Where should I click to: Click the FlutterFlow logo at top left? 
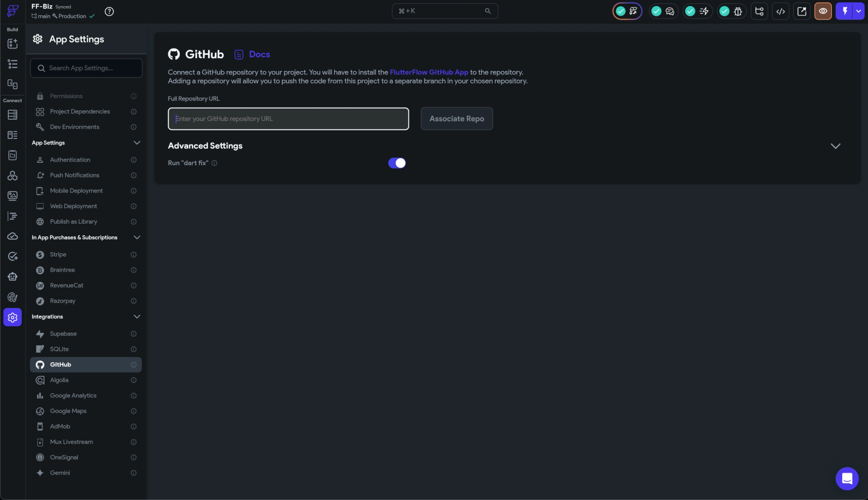[12, 11]
